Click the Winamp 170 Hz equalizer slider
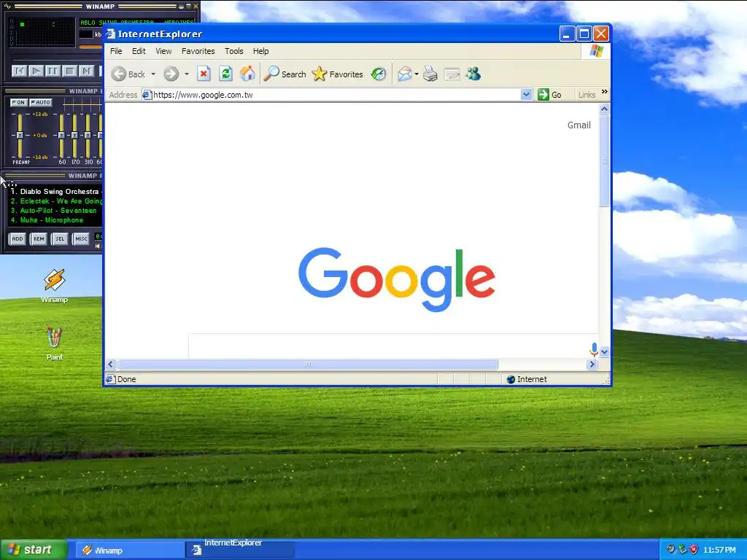The height and width of the screenshot is (560, 747). click(x=75, y=135)
